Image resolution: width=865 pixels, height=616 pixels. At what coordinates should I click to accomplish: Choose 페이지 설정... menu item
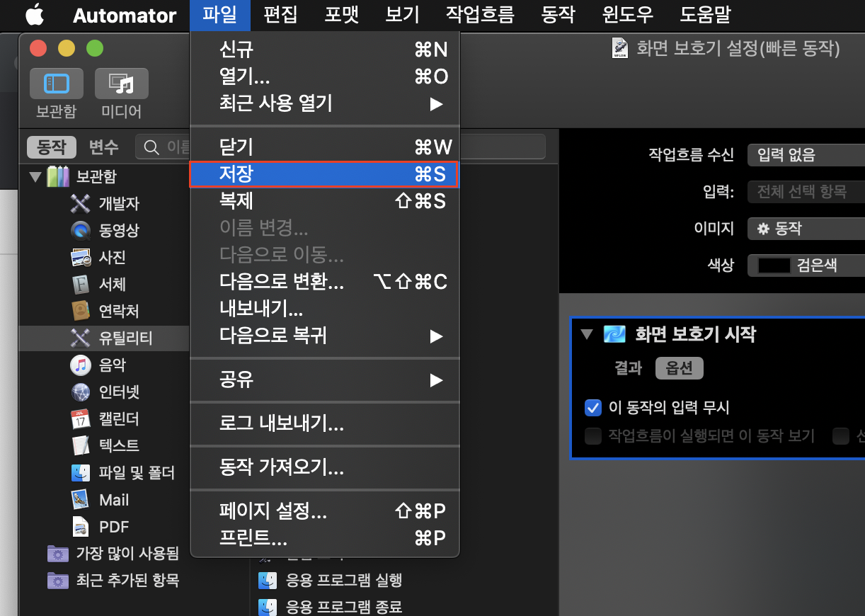coord(326,511)
